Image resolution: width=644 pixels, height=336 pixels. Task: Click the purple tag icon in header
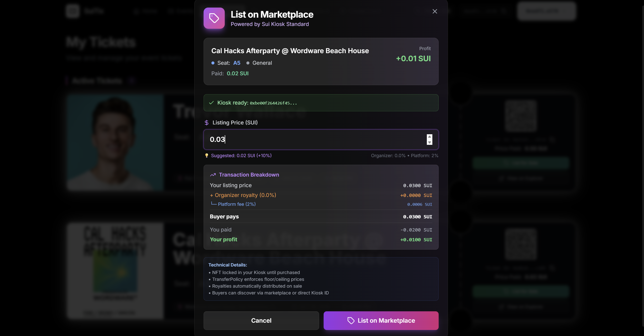(x=214, y=18)
